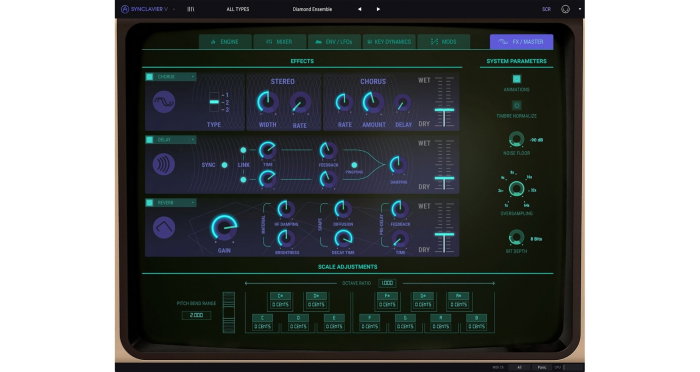Click the Noise Floor knob

517,139
